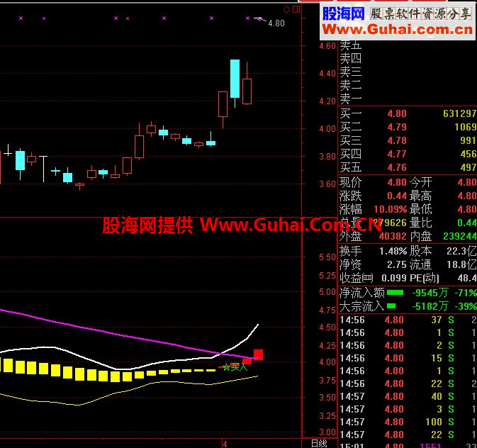This screenshot has height=448, width=477.
Task: Click the 5.50 axis label on indicator panel
Action: point(327,257)
